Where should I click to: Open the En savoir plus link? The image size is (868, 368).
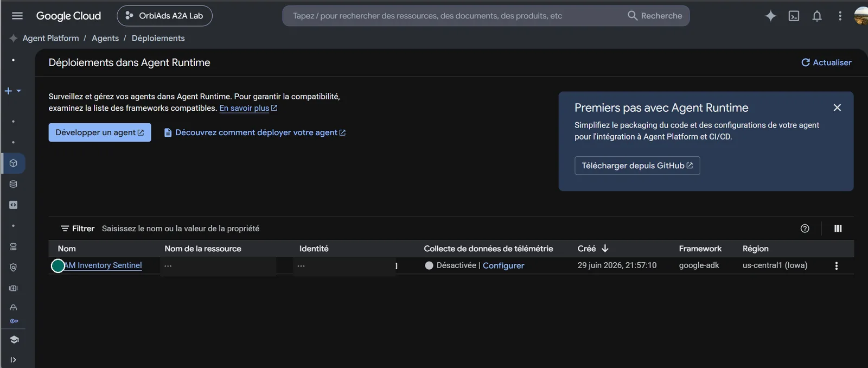click(248, 108)
